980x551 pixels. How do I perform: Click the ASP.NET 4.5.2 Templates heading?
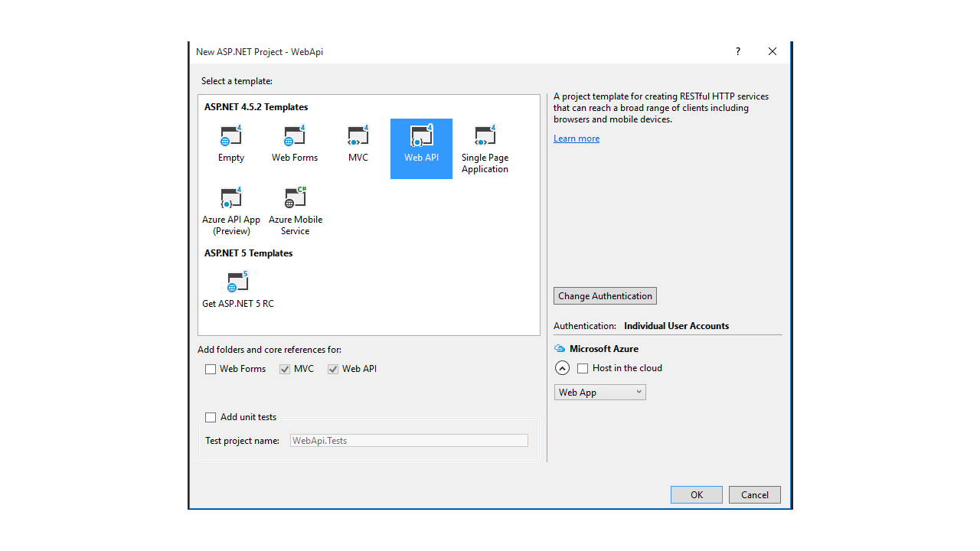click(256, 107)
